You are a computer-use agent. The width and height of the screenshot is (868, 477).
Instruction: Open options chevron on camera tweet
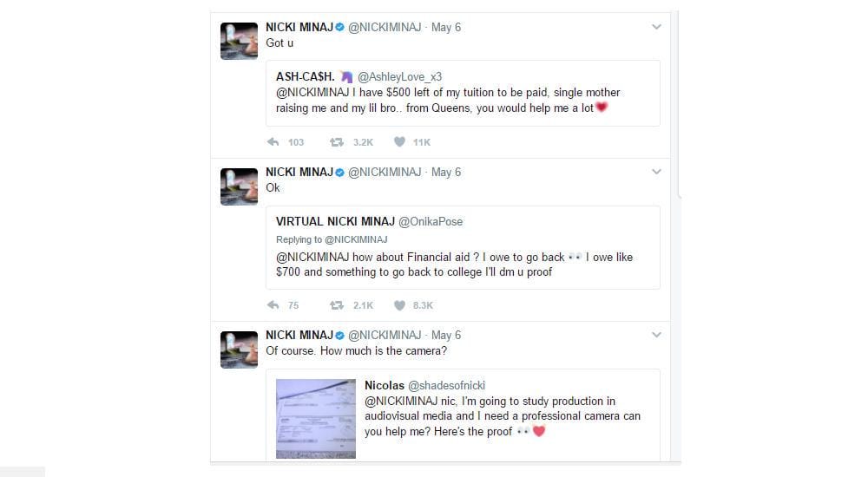(x=657, y=335)
